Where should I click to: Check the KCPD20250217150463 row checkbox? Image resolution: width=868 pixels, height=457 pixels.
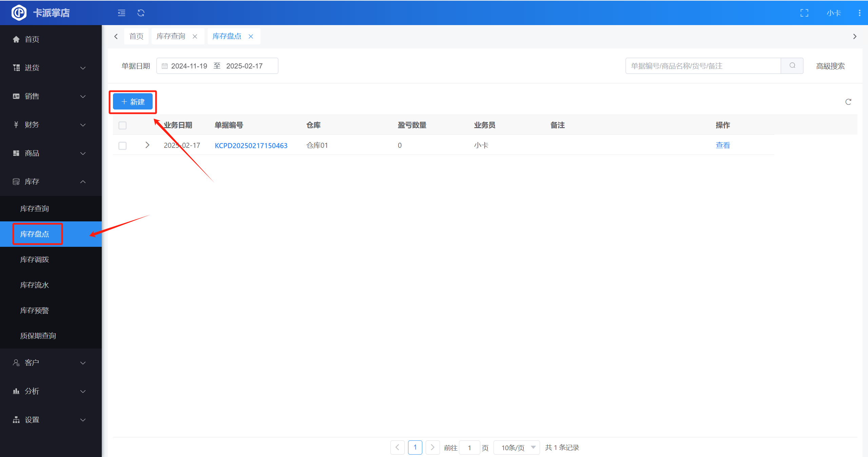coord(122,146)
